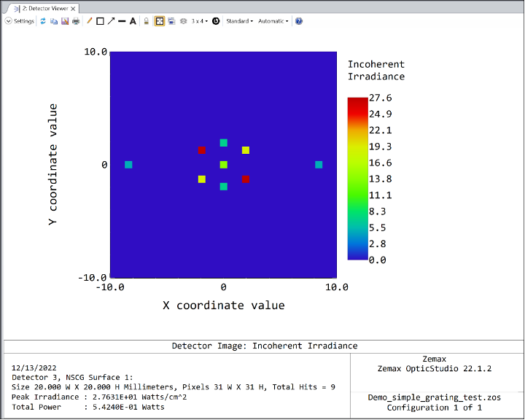Click the red pixel upper left of center
This screenshot has height=420, width=525.
click(202, 150)
